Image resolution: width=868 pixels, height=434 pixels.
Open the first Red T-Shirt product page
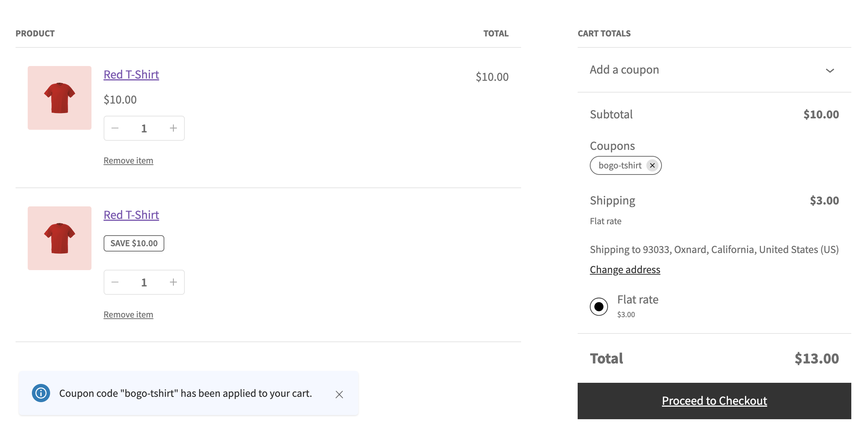pos(131,74)
